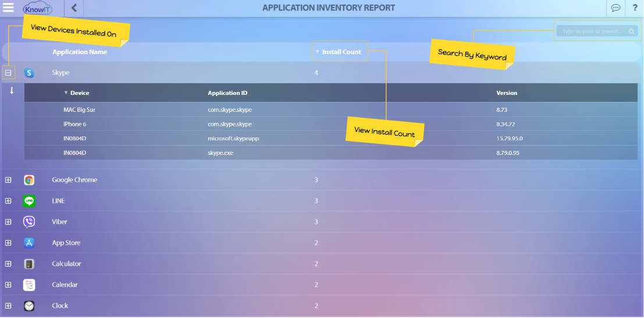Select the MAC Big Sur device cell
This screenshot has width=644, height=318.
(x=79, y=110)
